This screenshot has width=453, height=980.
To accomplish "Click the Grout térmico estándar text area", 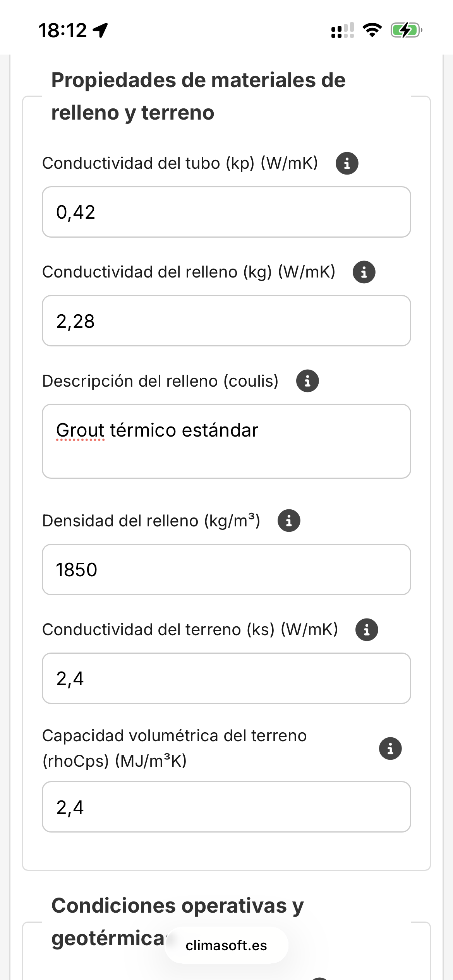I will [226, 441].
